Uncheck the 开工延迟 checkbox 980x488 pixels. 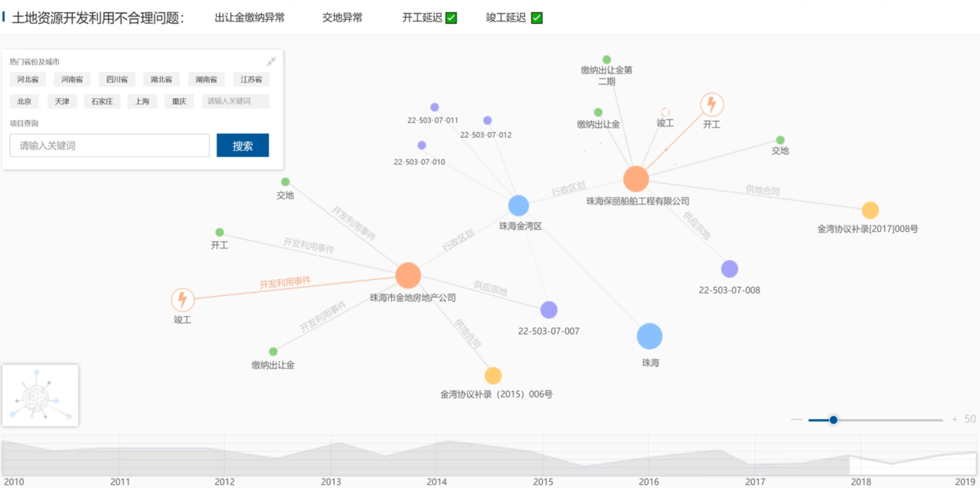point(451,18)
